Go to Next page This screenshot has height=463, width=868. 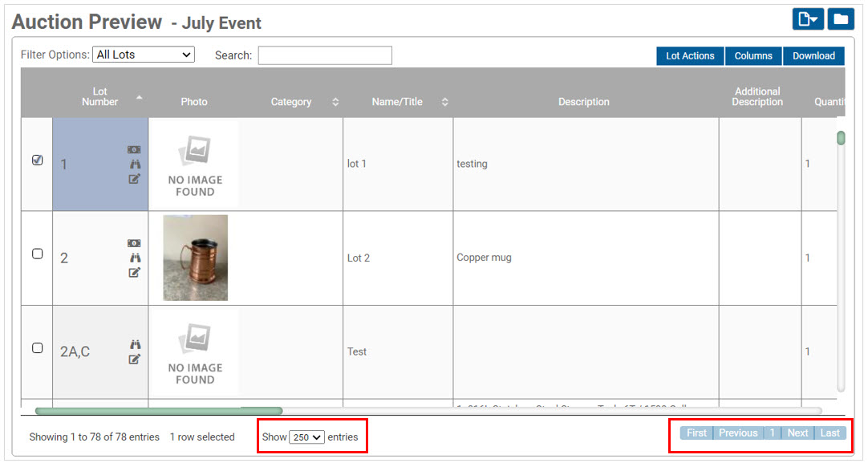[797, 433]
